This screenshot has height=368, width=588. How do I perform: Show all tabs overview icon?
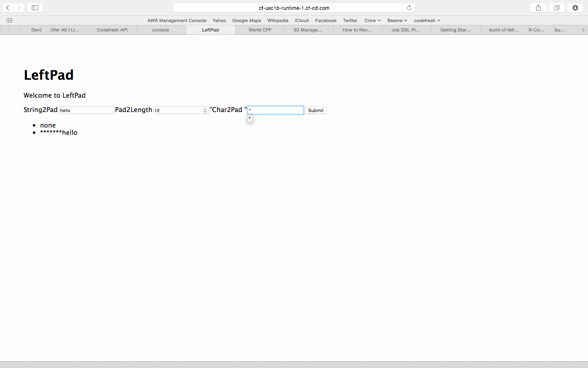(x=557, y=8)
